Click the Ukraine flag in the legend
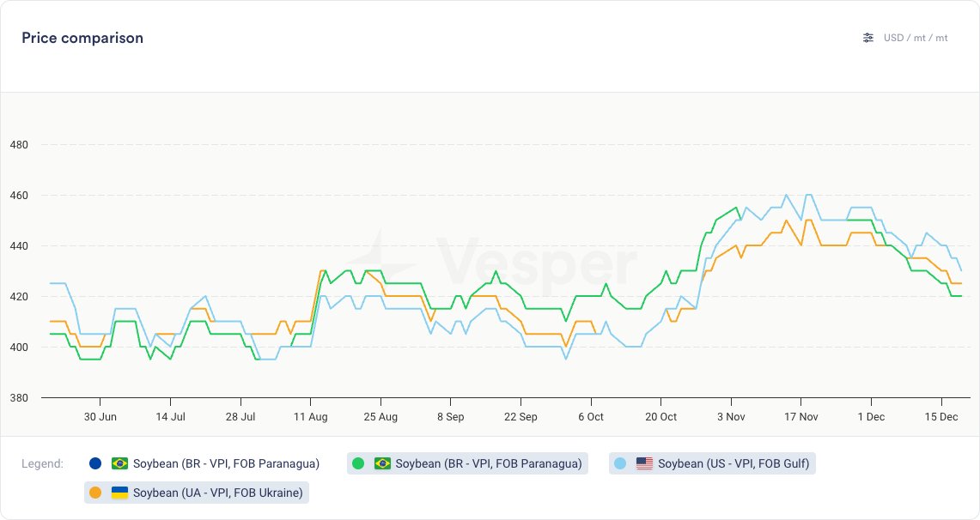Screen dimensions: 980x520 click(120, 493)
